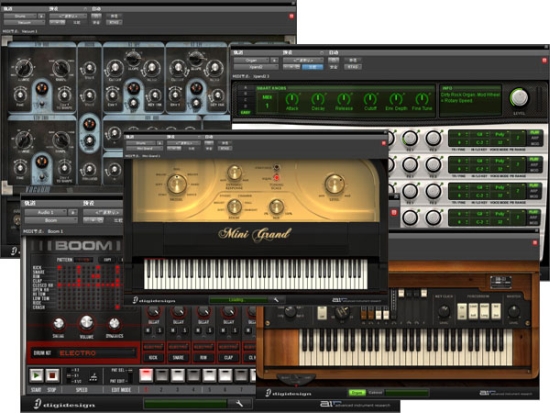Switch to part C tab in Xpand
550x413 pixels.
click(245, 100)
